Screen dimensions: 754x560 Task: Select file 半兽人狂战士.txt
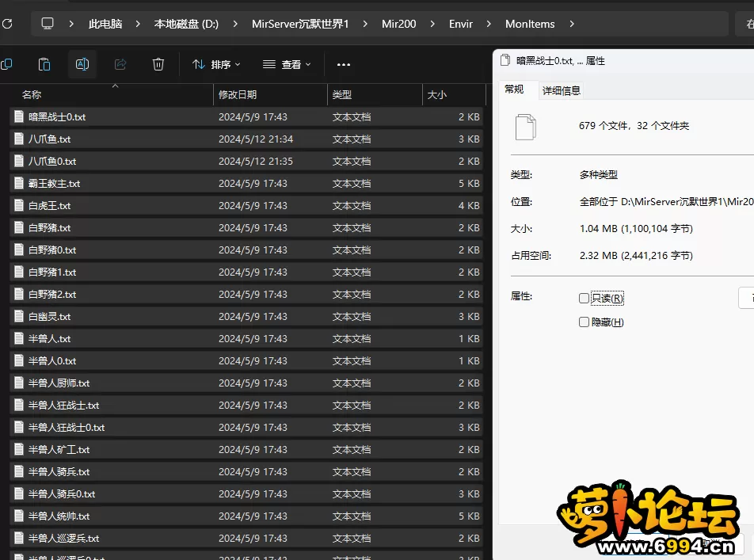pos(246,405)
